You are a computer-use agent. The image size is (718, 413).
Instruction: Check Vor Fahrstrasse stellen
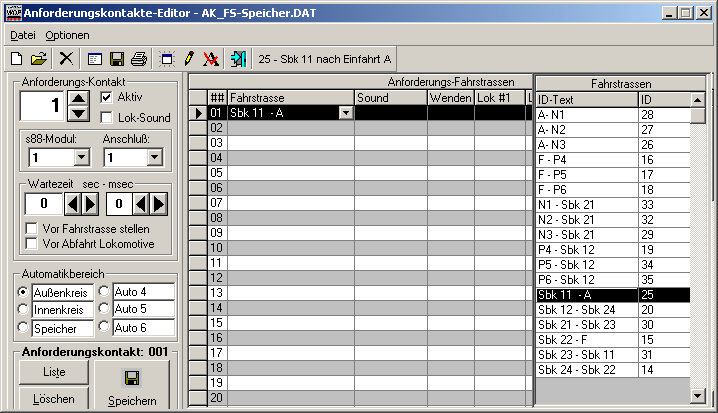pyautogui.click(x=32, y=228)
